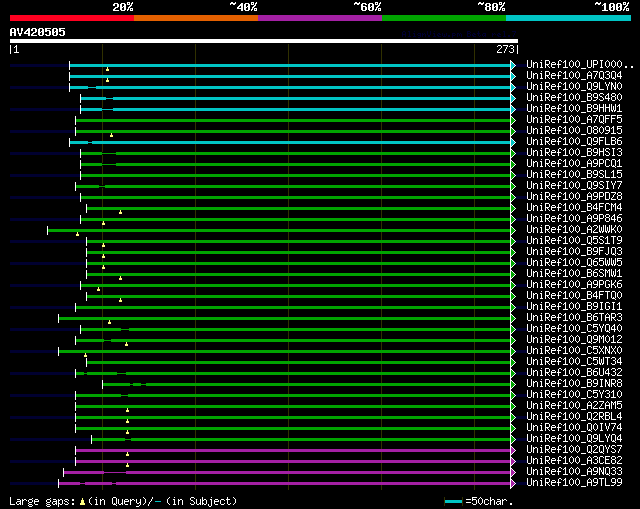Click the arrowhead at the UniRef100_Q9FLB6 row end
Viewport: 640px width, 509px height.
pos(513,141)
